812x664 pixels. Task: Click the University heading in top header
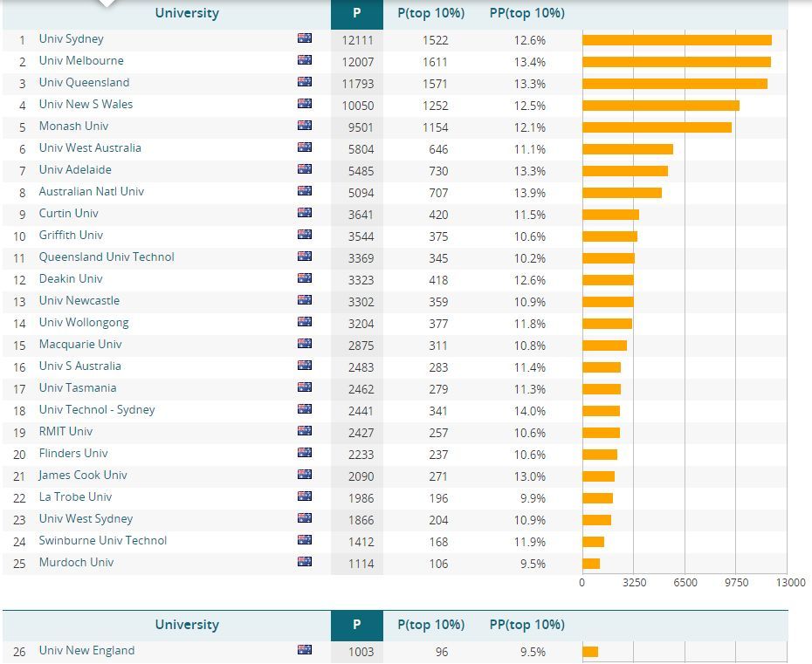(187, 13)
